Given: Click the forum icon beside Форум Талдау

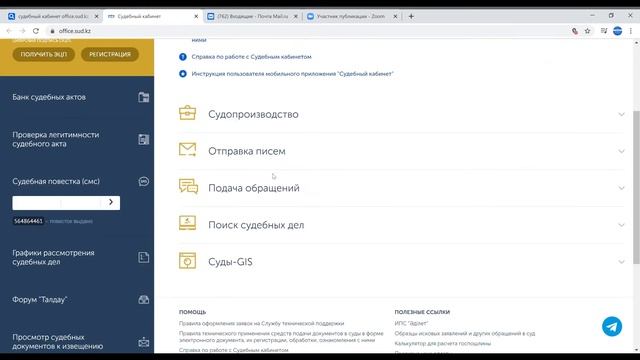Looking at the screenshot, I should [x=144, y=300].
